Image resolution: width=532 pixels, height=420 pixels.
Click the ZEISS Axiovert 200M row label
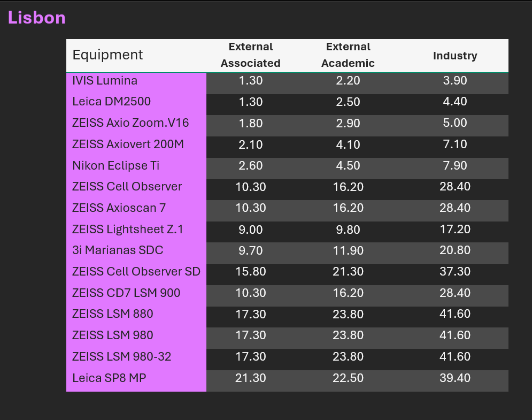tap(128, 144)
